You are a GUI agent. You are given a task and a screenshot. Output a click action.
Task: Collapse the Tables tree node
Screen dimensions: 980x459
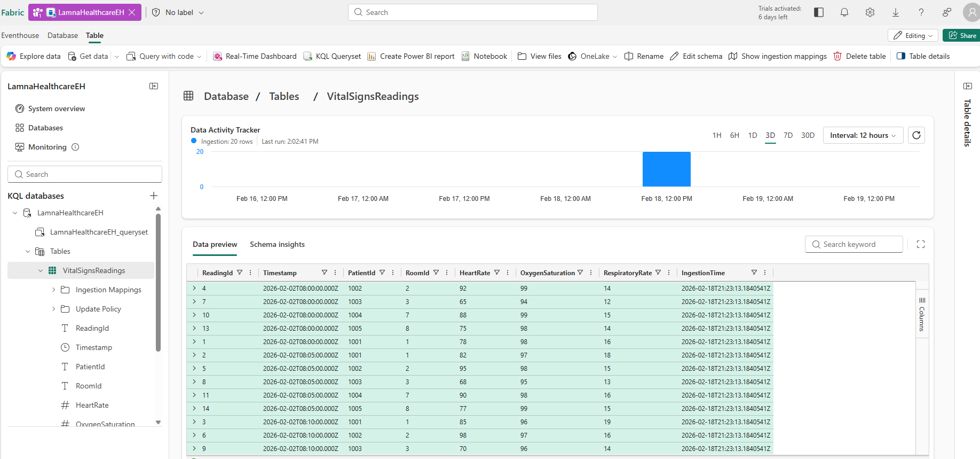click(28, 251)
